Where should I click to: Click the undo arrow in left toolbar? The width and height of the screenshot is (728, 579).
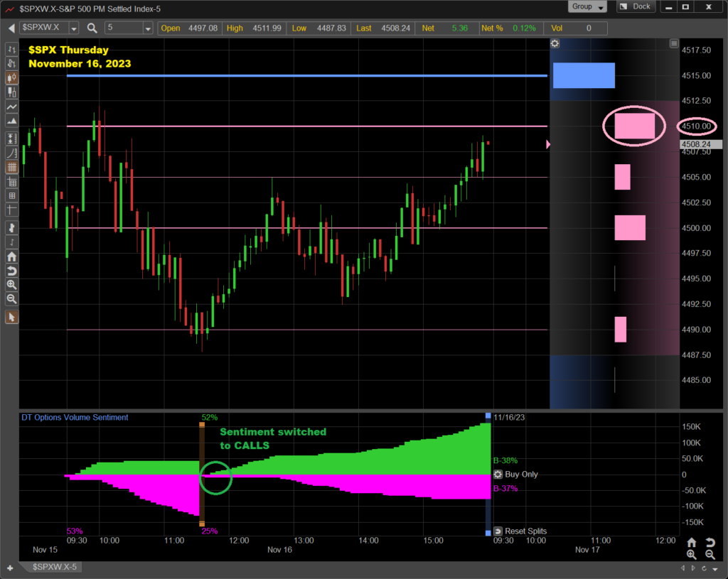coord(11,271)
